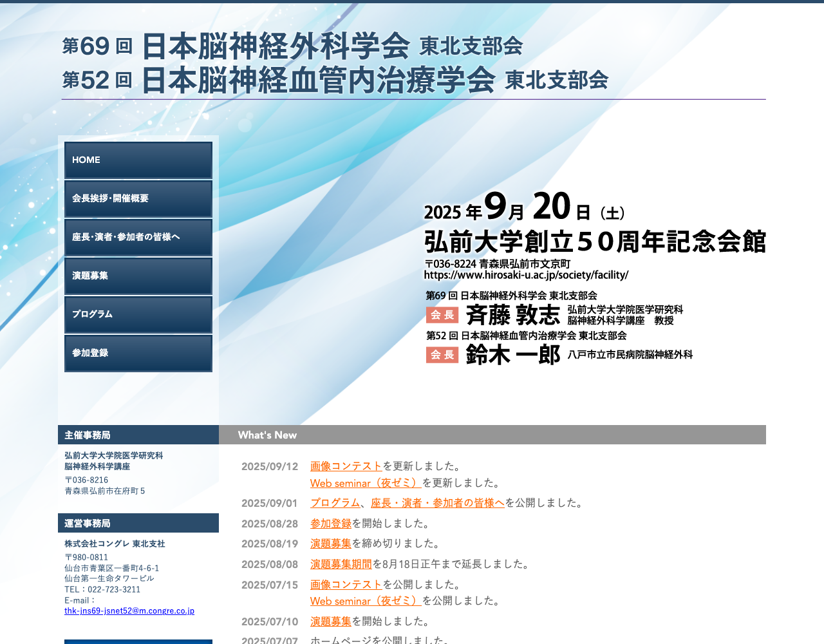Image resolution: width=824 pixels, height=644 pixels.
Task: Follow the プログラム link in the 2025/09/01 news
Action: click(x=335, y=503)
